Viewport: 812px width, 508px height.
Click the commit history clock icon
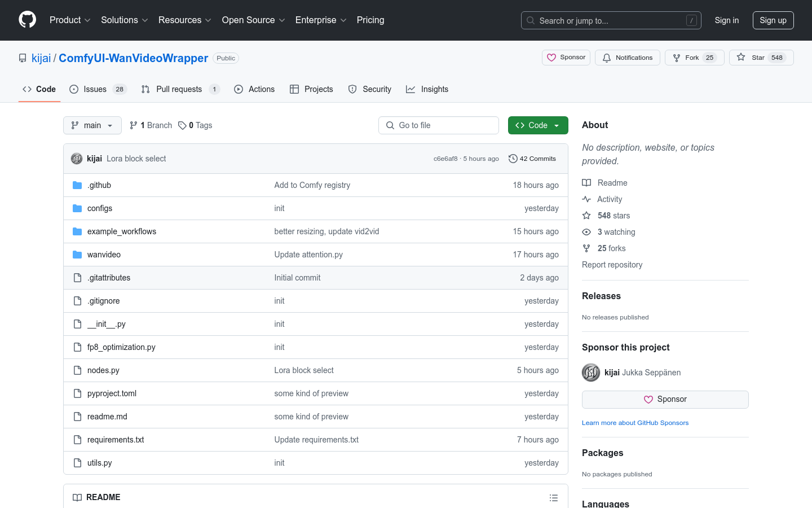click(513, 159)
